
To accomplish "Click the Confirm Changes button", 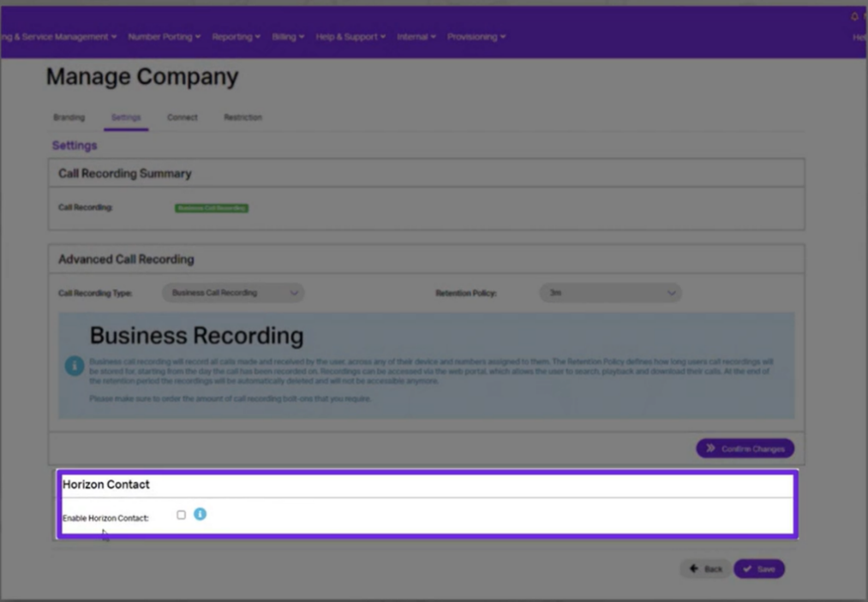I will 745,448.
